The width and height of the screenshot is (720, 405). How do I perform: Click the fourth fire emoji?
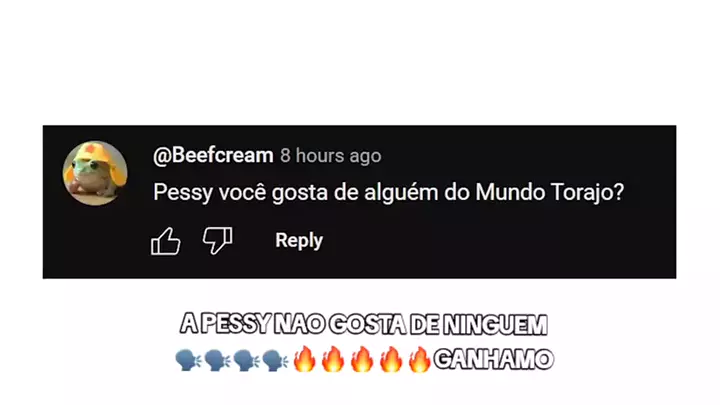pyautogui.click(x=391, y=359)
